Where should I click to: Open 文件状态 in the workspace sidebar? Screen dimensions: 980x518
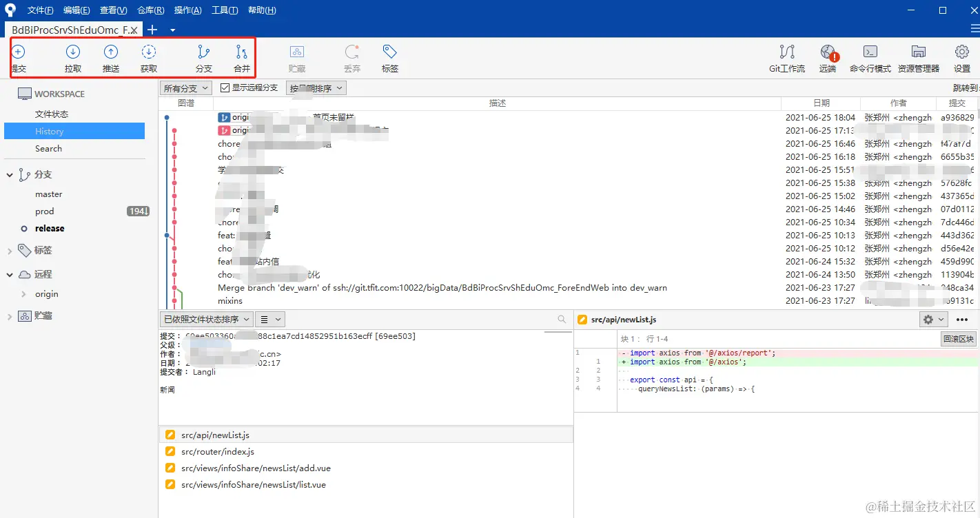click(52, 114)
